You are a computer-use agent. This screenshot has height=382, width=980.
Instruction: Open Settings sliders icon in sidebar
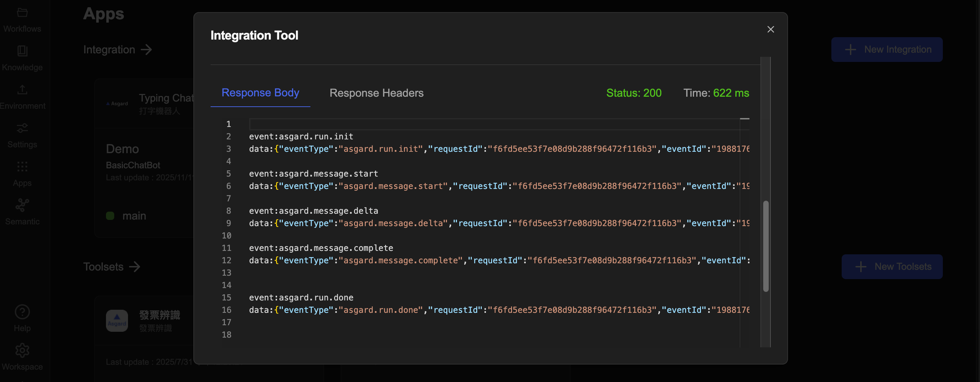point(22,128)
